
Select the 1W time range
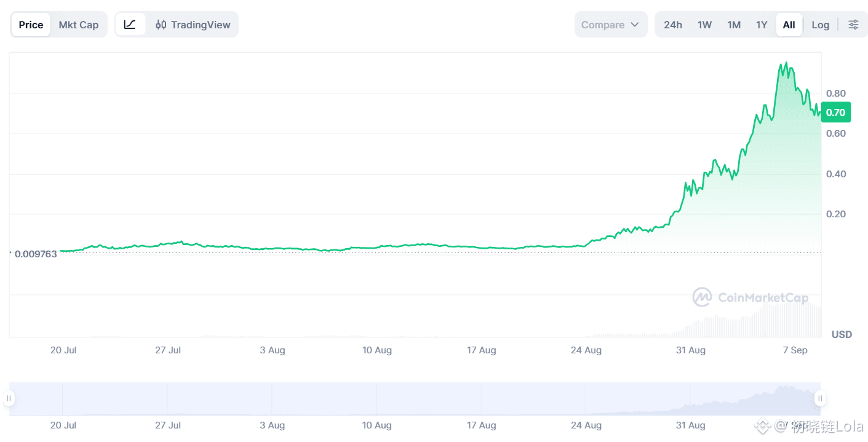[x=704, y=25]
